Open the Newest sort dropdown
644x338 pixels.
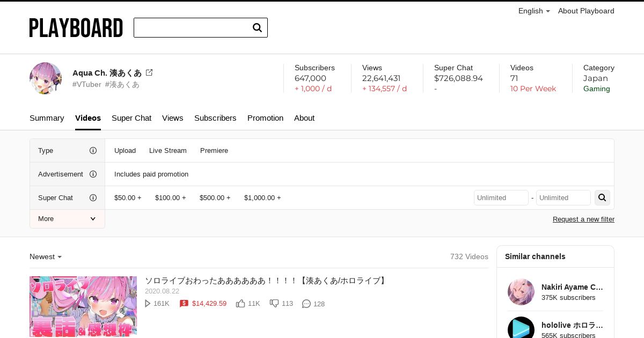click(46, 257)
